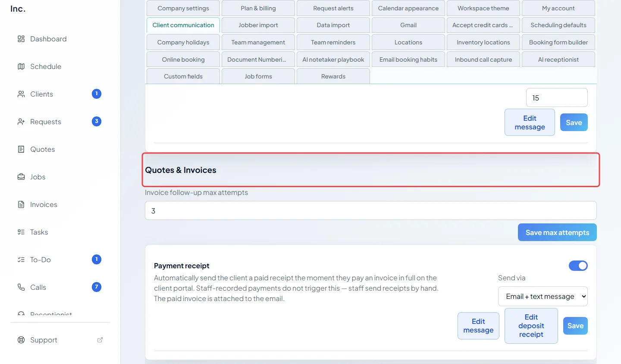Click the Jobs briefcase icon
This screenshot has height=364, width=621.
tap(21, 177)
